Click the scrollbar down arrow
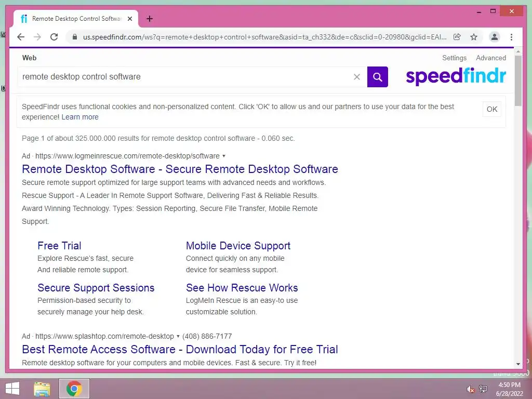The height and width of the screenshot is (399, 532). tap(518, 364)
